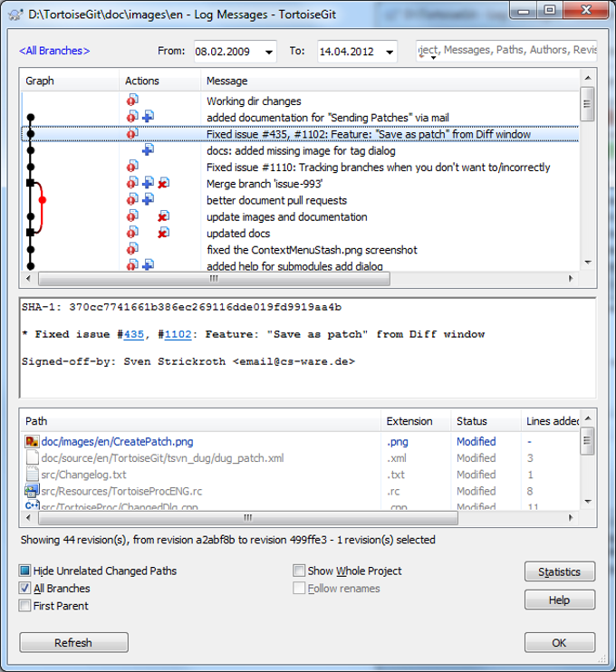Viewport: 616px width, 672px height.
Task: Uncheck the All Branches checkbox
Action: (24, 589)
